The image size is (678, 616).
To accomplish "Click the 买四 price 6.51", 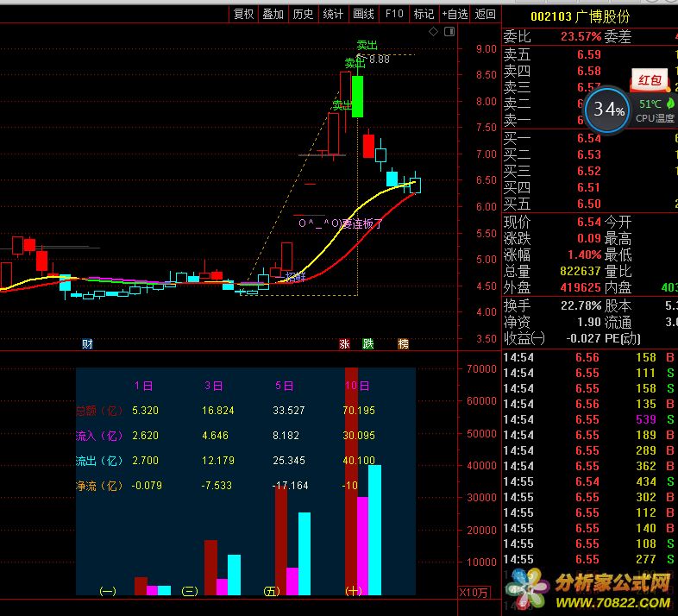I will (589, 188).
